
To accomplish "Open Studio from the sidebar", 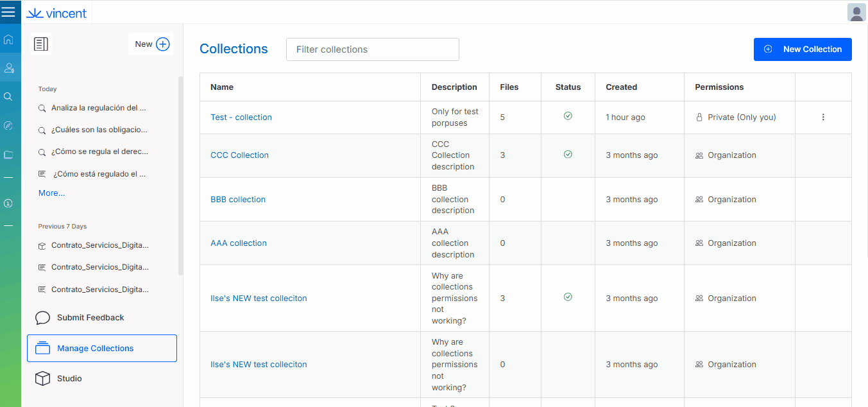I will pyautogui.click(x=69, y=379).
